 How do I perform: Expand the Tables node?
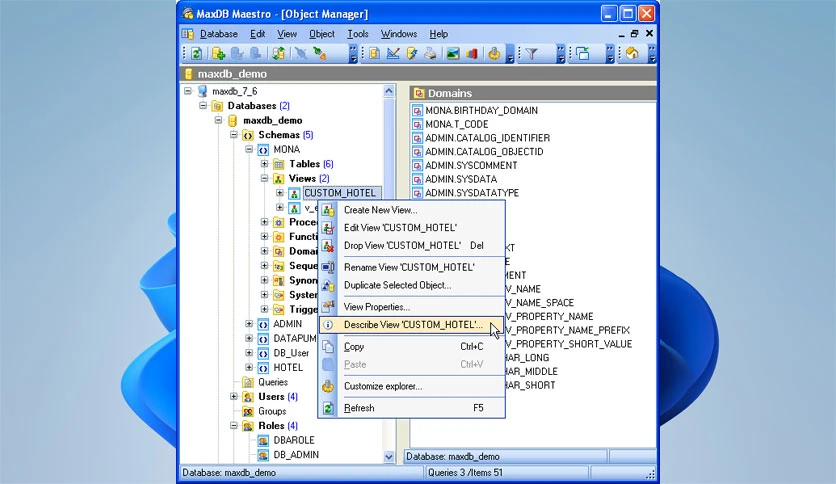265,164
